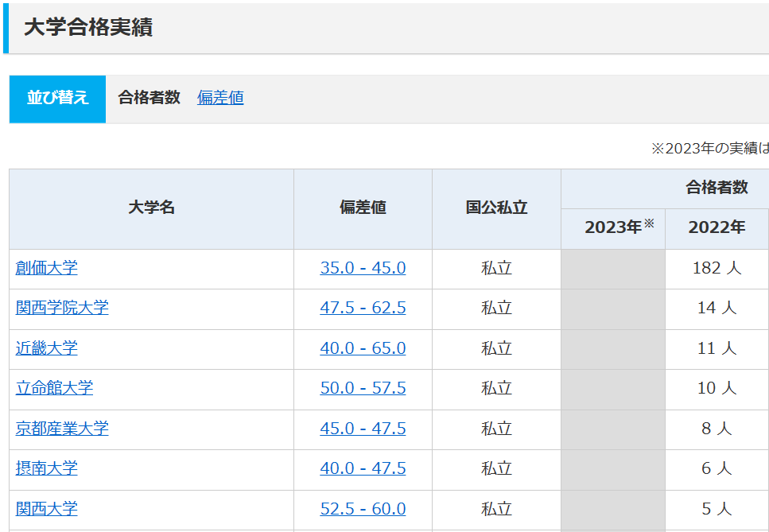Open the 関西大学 link
The width and height of the screenshot is (769, 532).
[47, 508]
